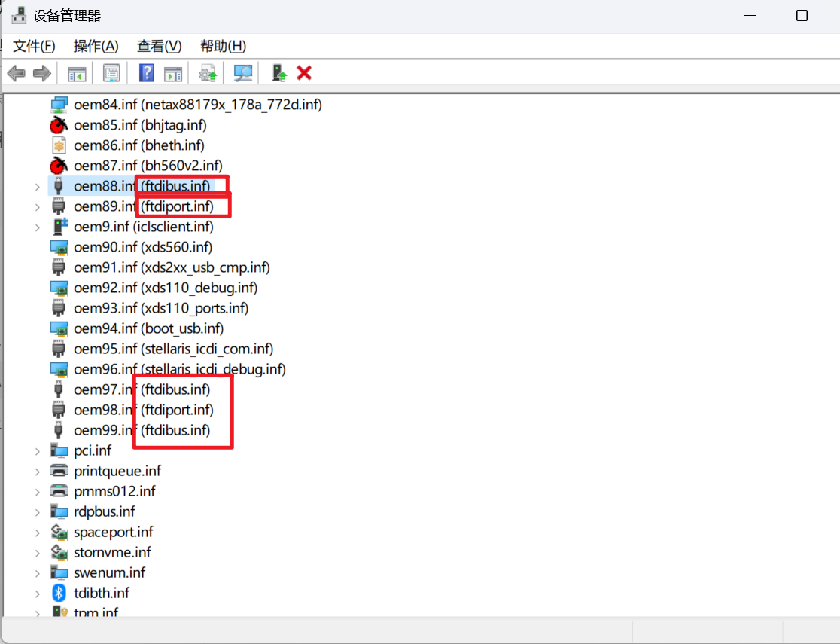Click the icon beside oem84.inf netax88179x
Image resolution: width=840 pixels, height=644 pixels.
(59, 105)
